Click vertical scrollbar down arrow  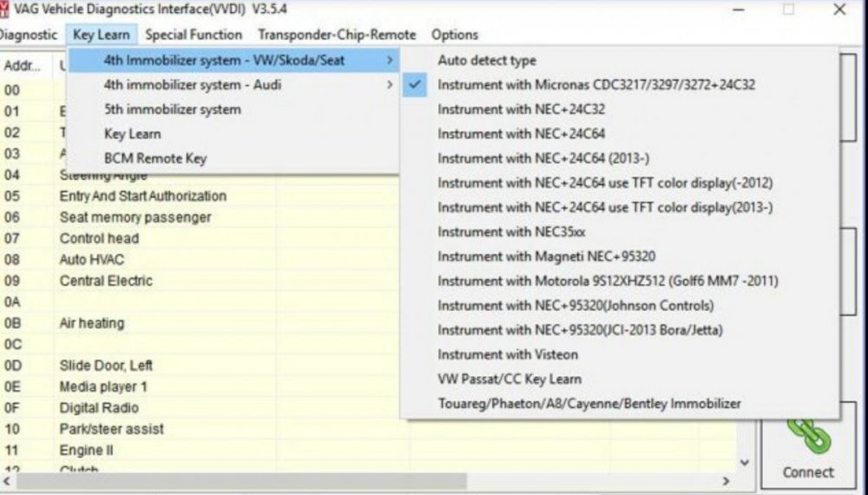[x=744, y=463]
